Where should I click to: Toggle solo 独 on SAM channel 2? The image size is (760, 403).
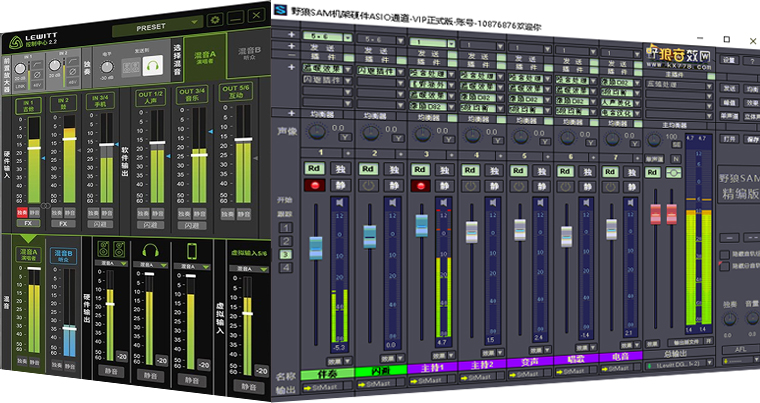pos(394,169)
